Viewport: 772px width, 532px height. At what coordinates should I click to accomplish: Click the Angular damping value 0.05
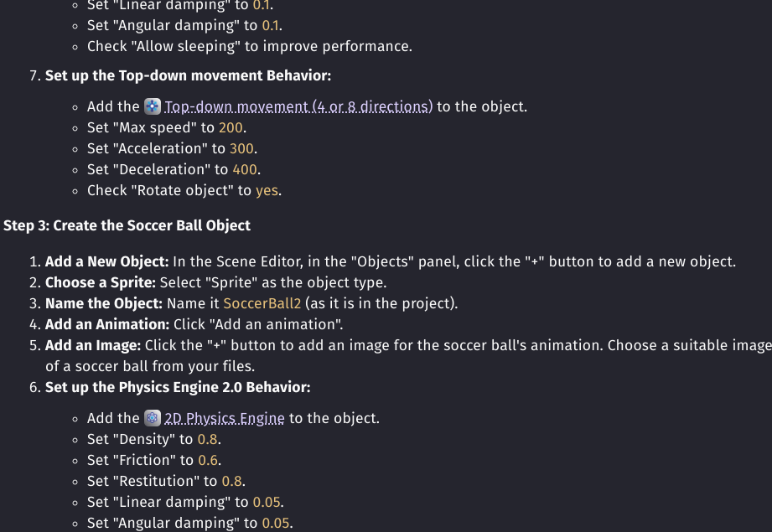tap(276, 523)
